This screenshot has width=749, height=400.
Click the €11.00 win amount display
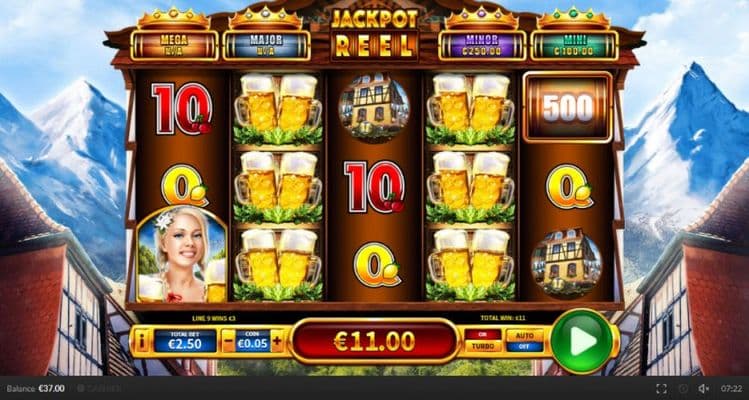pos(374,342)
